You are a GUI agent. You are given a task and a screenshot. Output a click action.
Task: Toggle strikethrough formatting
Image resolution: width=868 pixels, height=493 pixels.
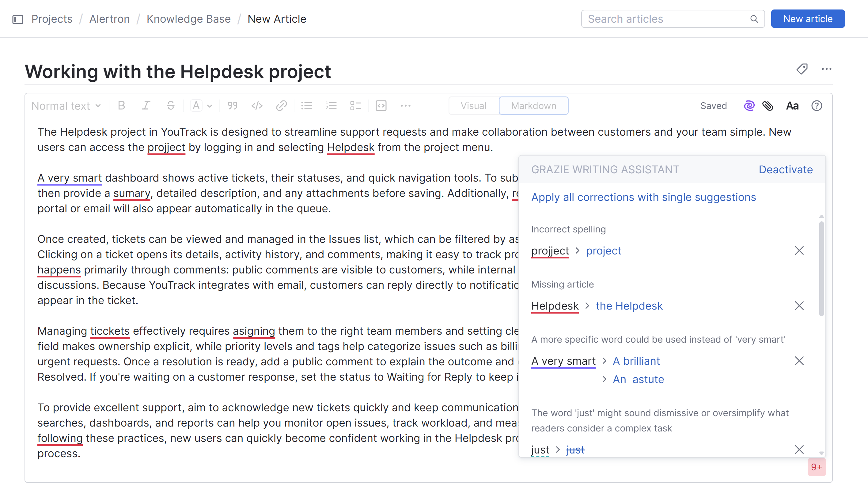[170, 105]
